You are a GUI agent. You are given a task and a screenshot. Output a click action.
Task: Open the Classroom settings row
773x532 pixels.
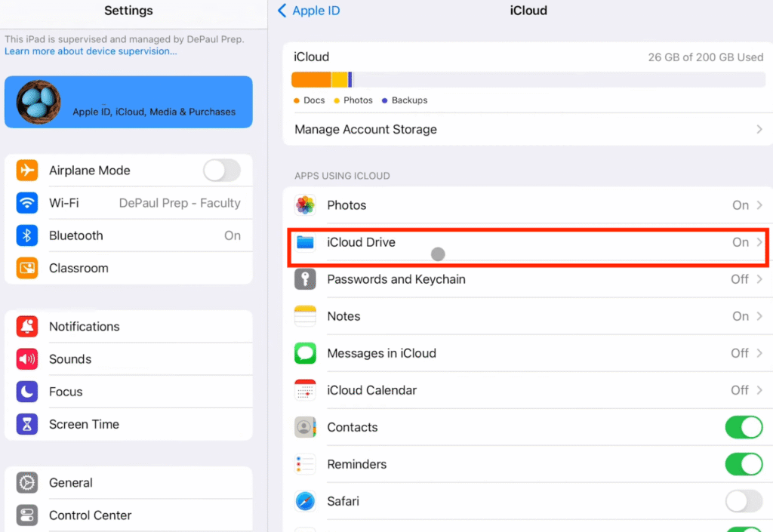click(x=128, y=268)
